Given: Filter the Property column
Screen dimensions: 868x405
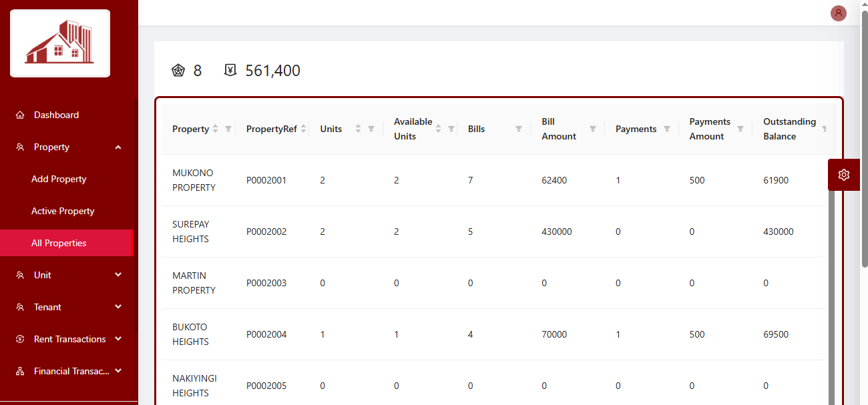Looking at the screenshot, I should coord(228,129).
